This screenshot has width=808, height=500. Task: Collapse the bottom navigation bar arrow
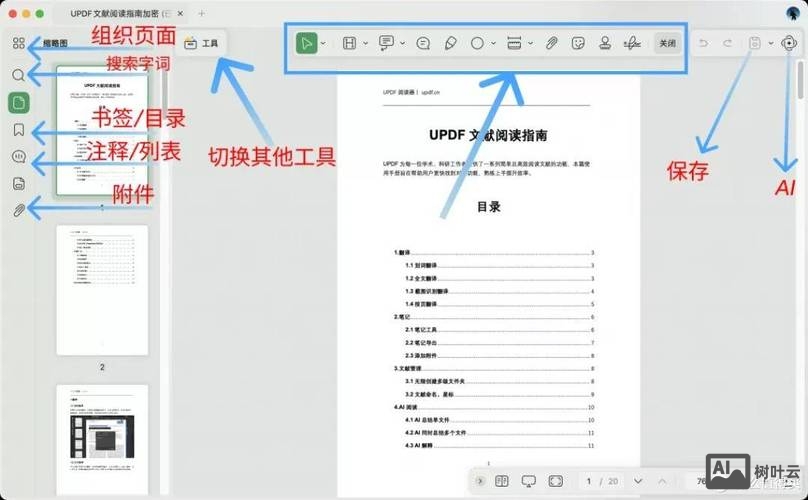coord(480,481)
